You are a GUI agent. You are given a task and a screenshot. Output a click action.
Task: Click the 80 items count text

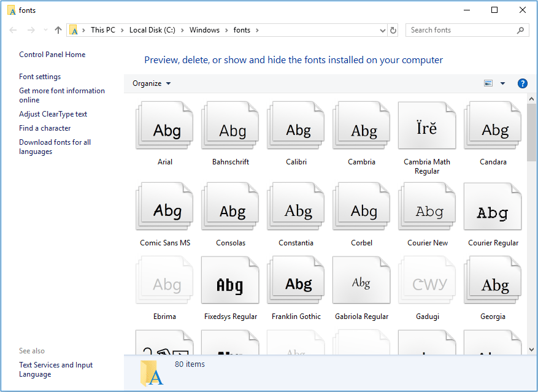tap(190, 364)
